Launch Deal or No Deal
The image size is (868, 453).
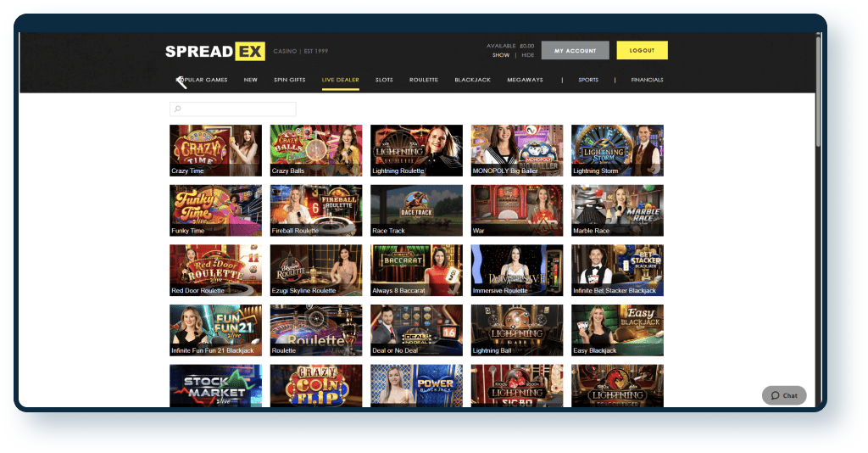(417, 330)
